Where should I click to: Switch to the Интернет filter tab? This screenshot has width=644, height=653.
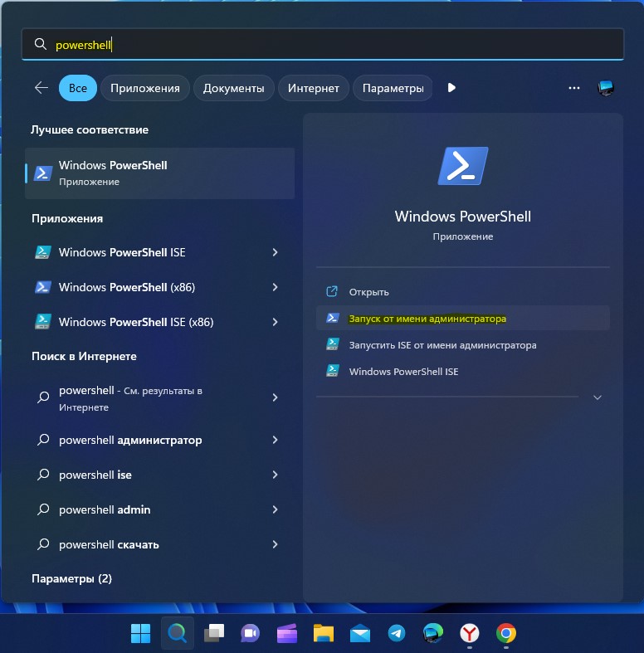[313, 88]
